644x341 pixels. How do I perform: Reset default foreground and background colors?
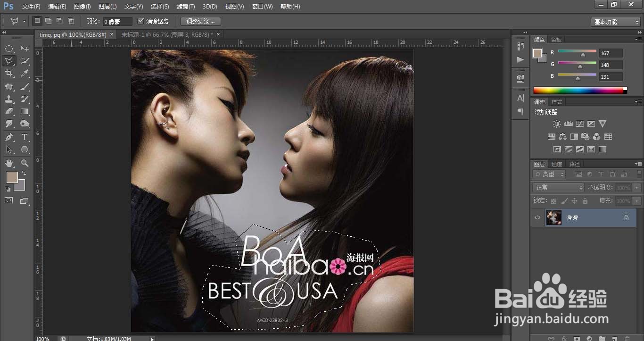click(8, 189)
